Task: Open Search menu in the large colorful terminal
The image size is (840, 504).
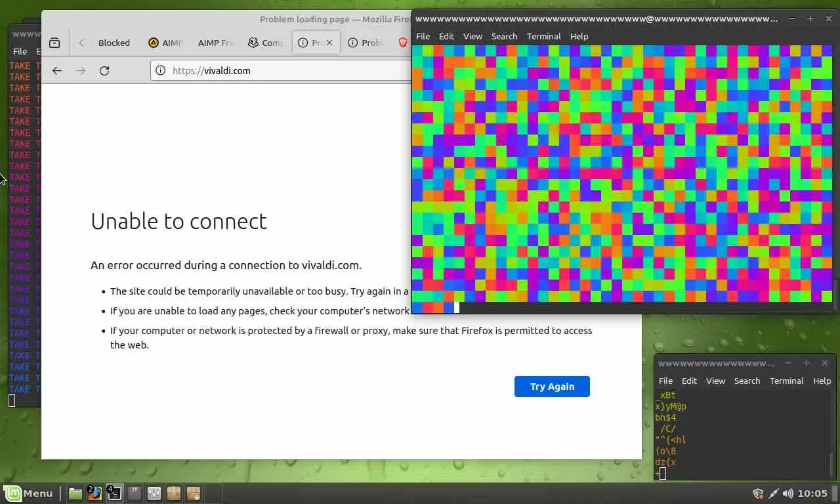Action: point(504,36)
